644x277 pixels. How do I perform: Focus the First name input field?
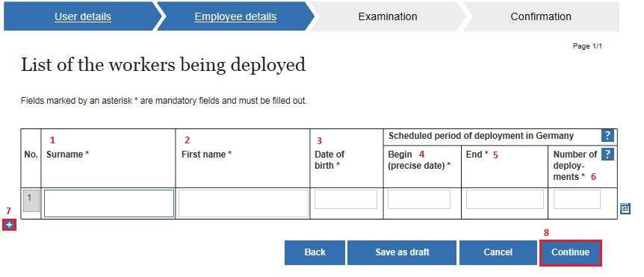pyautogui.click(x=243, y=203)
